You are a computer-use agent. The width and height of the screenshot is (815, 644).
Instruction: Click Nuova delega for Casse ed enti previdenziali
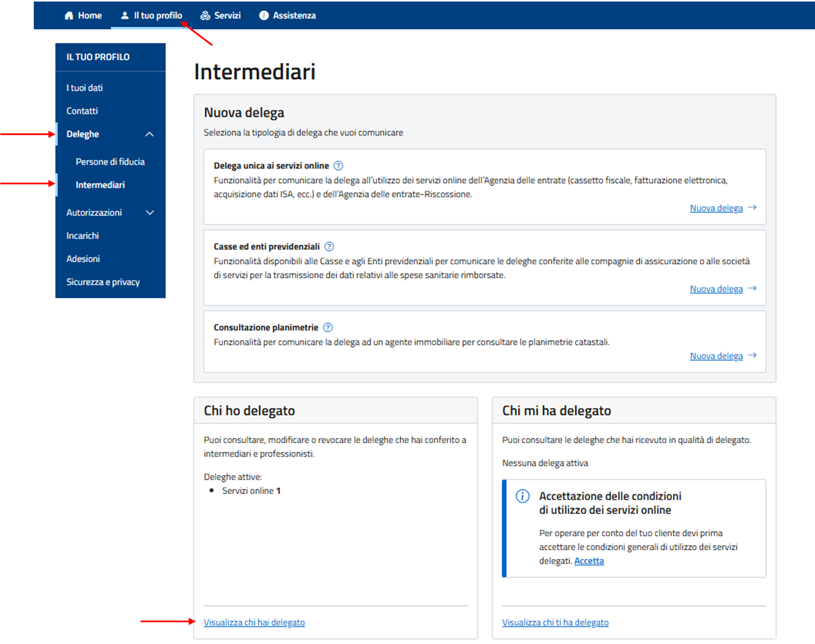tap(716, 289)
